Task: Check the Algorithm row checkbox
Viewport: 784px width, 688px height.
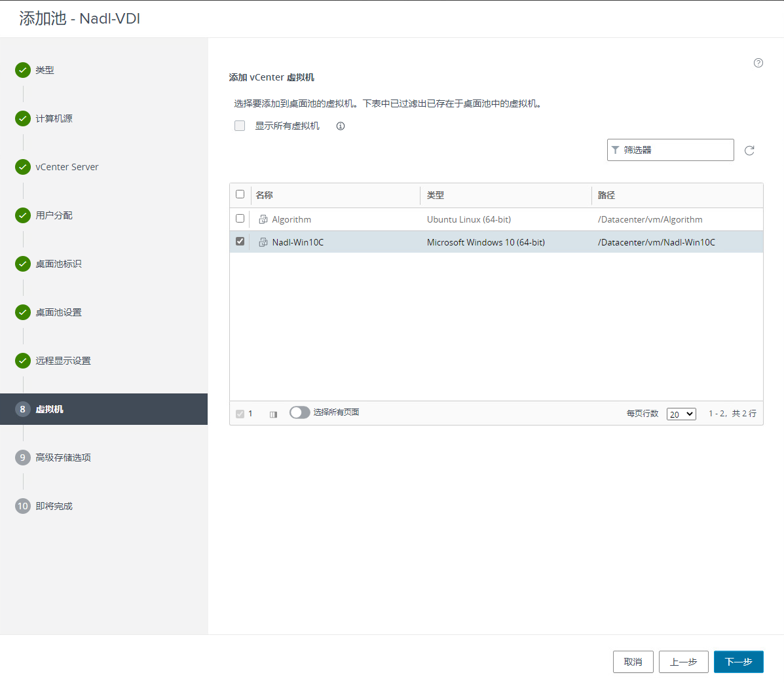Action: [x=240, y=219]
